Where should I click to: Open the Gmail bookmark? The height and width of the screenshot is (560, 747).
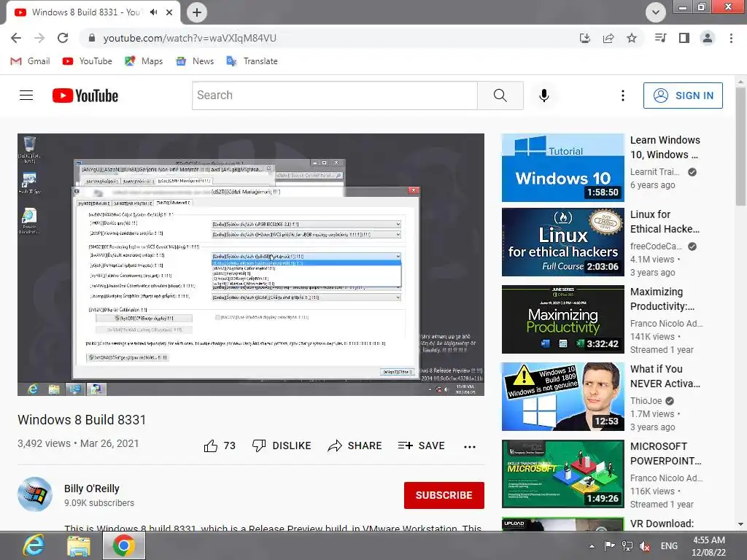[x=30, y=61]
